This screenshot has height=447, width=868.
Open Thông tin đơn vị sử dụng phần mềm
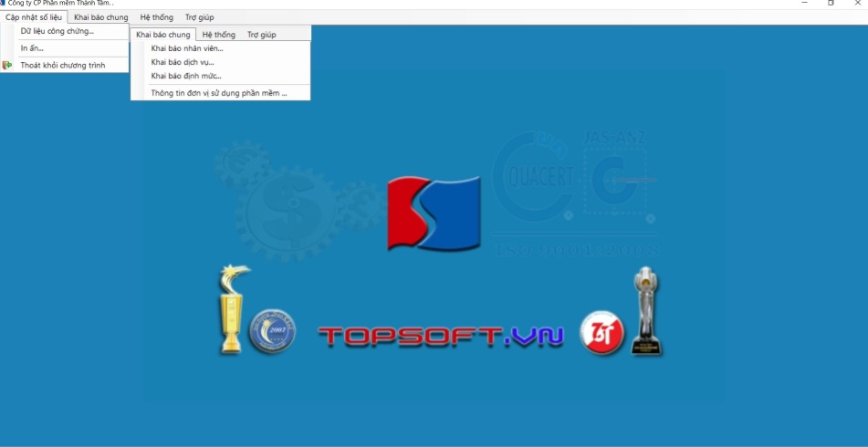220,93
